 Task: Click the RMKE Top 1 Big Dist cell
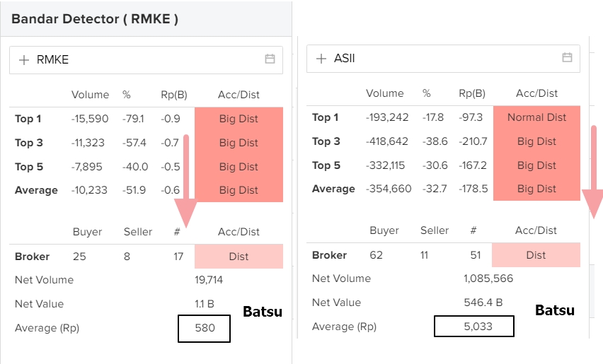click(239, 119)
